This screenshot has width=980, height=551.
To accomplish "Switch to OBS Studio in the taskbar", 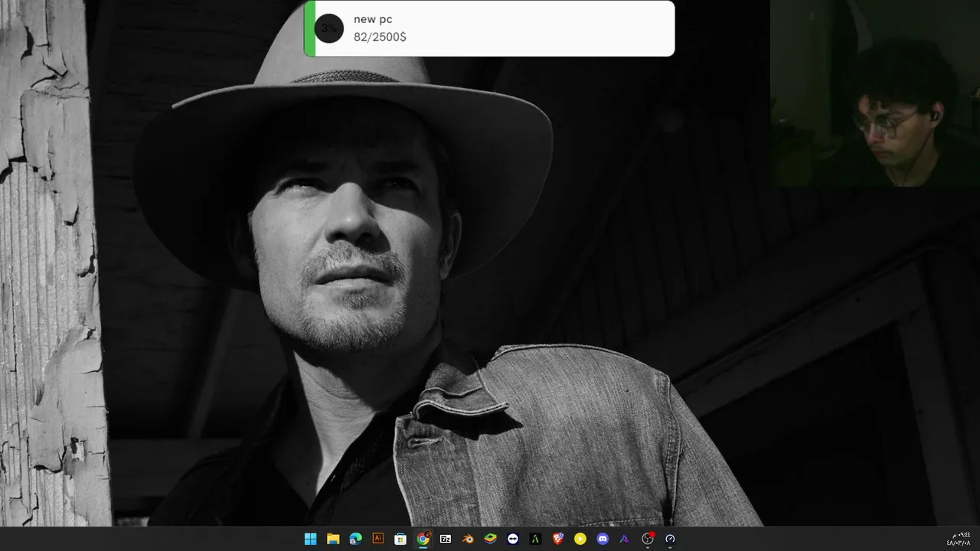I will tap(648, 539).
